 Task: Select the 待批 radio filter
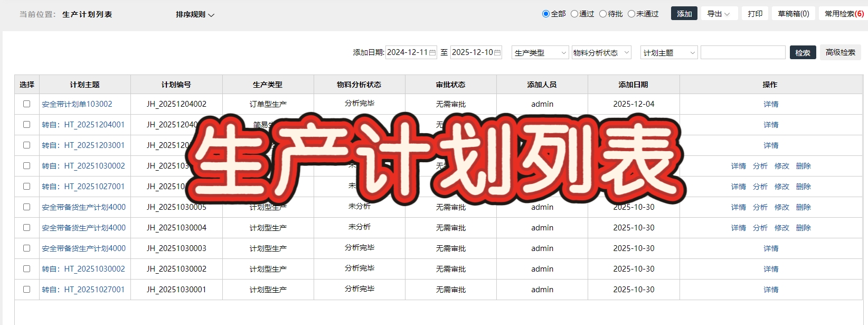pos(603,14)
